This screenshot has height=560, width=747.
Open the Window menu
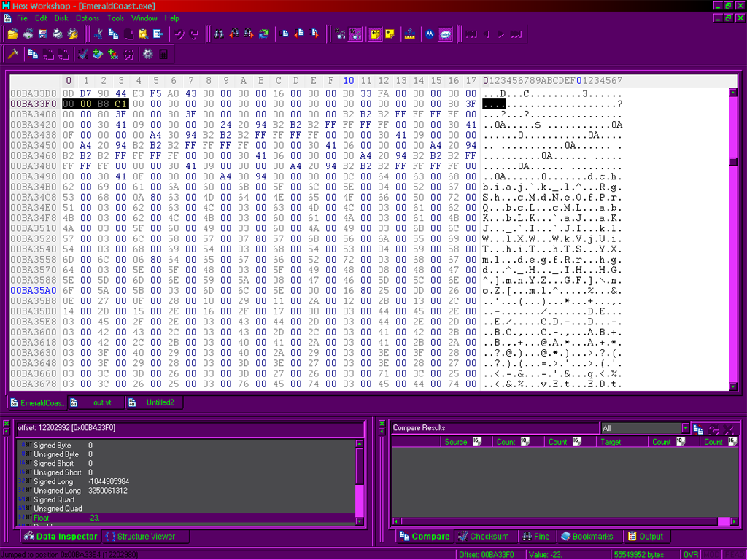click(x=144, y=18)
